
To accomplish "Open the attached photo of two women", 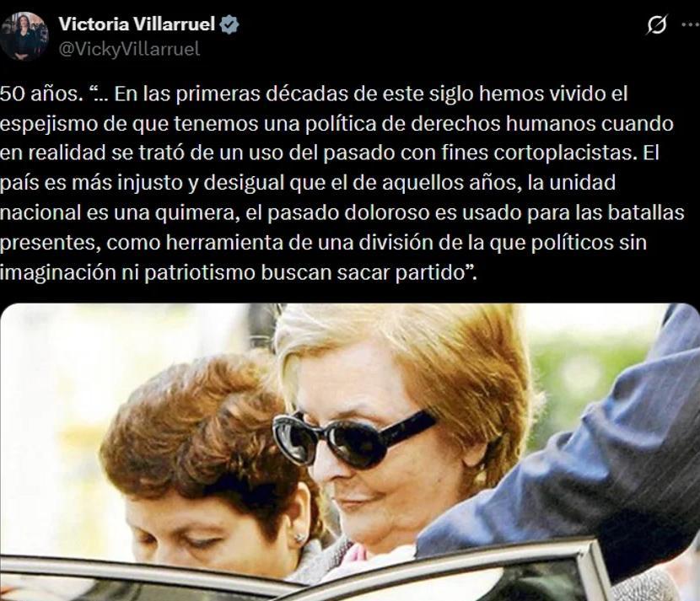I will [350, 452].
